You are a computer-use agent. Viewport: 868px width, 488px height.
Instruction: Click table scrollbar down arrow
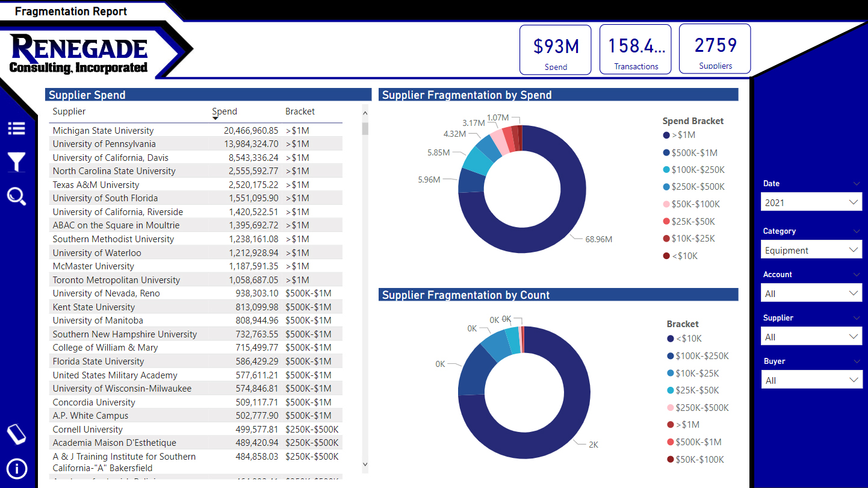point(364,465)
